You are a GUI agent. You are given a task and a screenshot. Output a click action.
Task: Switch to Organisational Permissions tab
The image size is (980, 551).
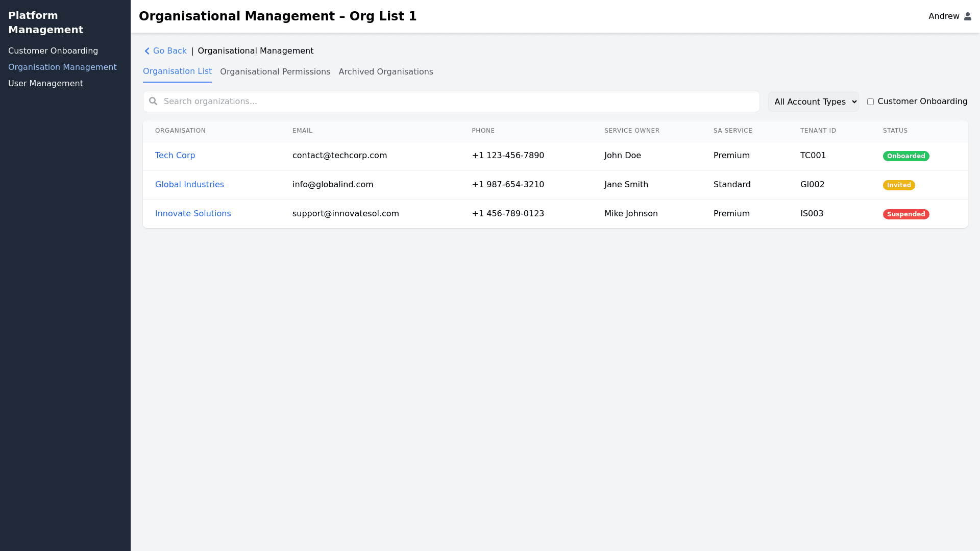[x=275, y=72]
